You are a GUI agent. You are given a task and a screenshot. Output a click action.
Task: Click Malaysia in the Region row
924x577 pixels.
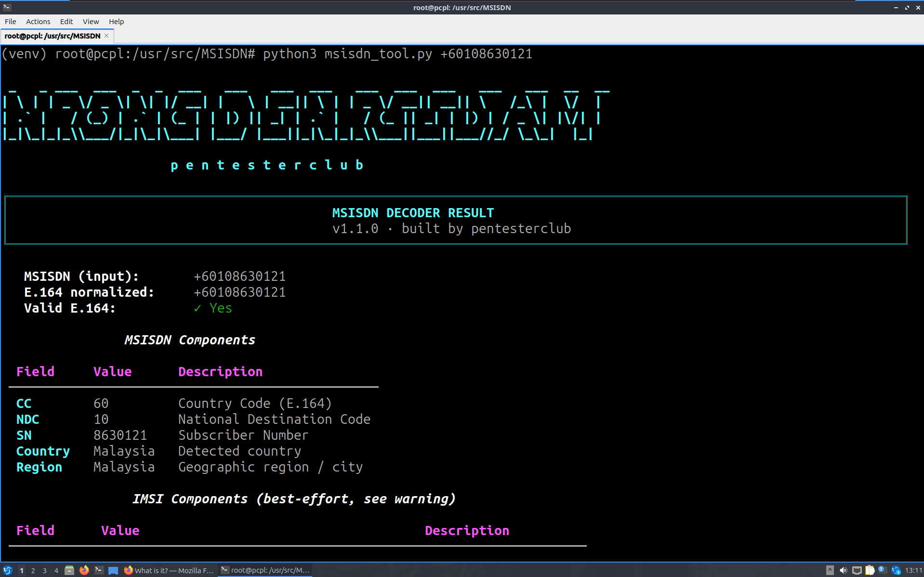click(x=124, y=467)
